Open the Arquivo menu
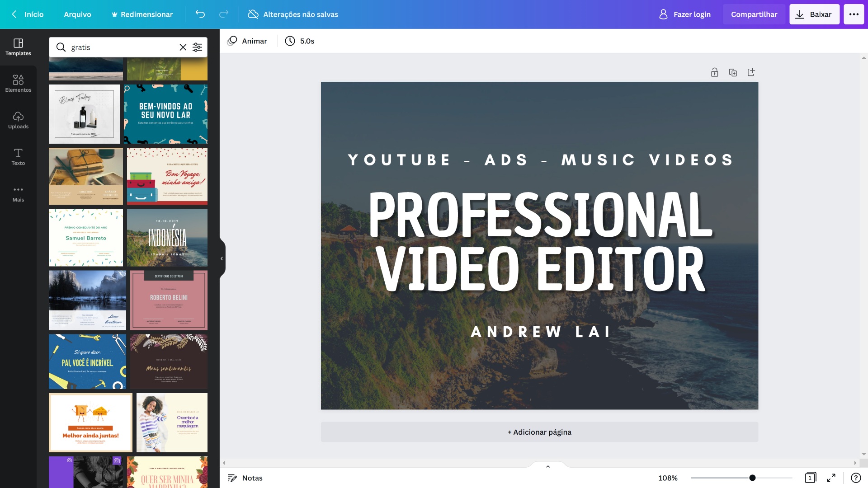 pos(77,14)
